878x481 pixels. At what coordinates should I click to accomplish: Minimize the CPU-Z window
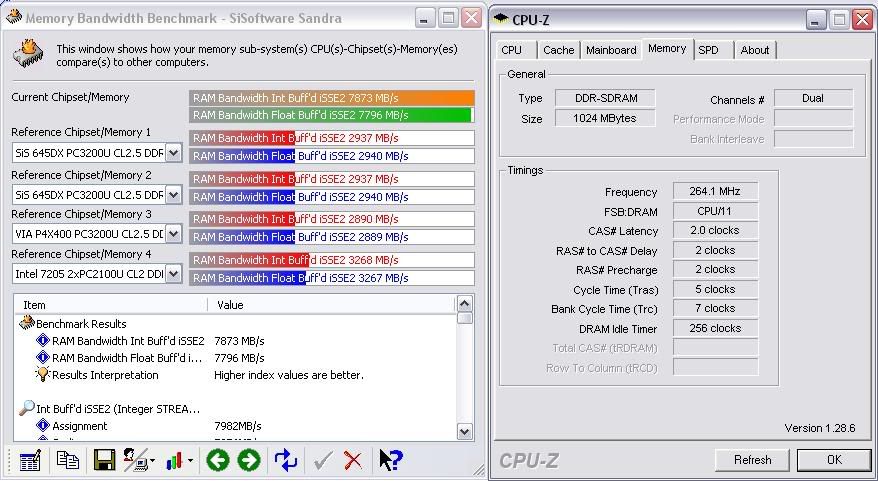816,20
